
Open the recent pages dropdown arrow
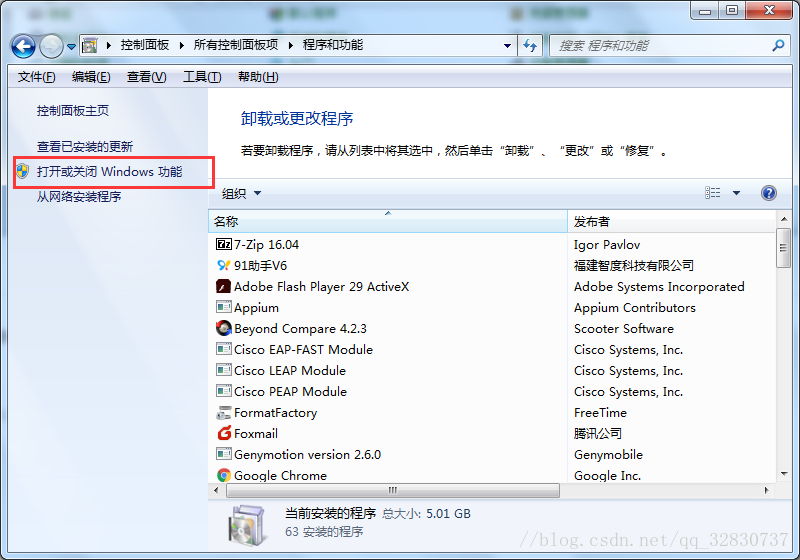pos(71,47)
